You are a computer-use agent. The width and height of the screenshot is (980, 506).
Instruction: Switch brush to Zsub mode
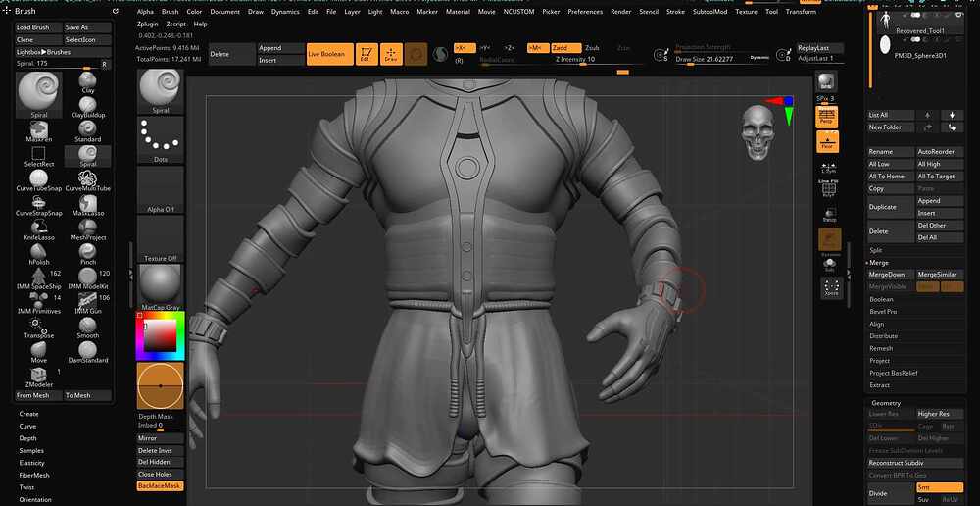592,47
